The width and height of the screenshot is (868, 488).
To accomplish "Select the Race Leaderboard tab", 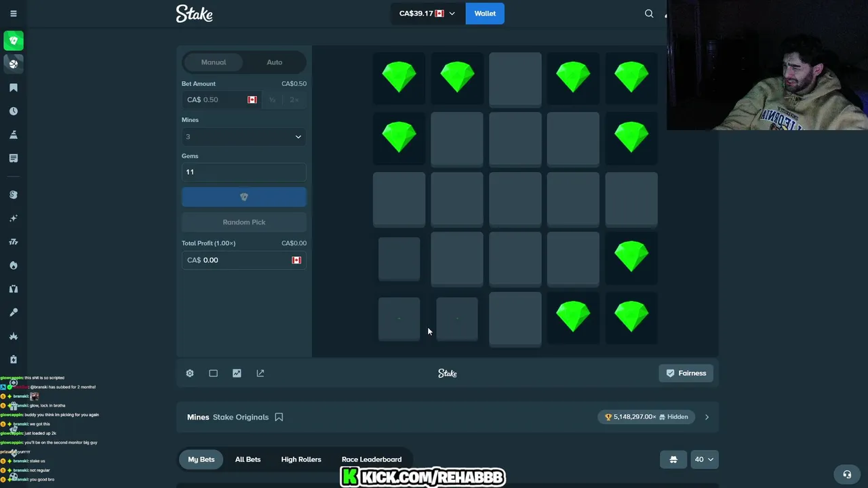I will pyautogui.click(x=372, y=460).
